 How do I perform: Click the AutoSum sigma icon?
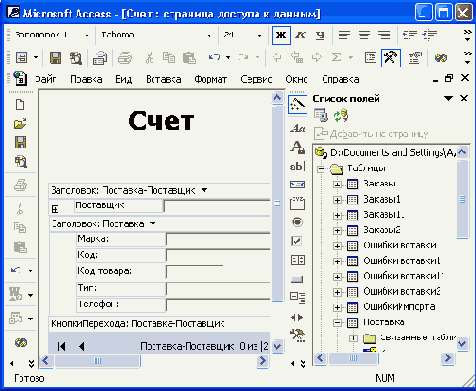coord(336,58)
